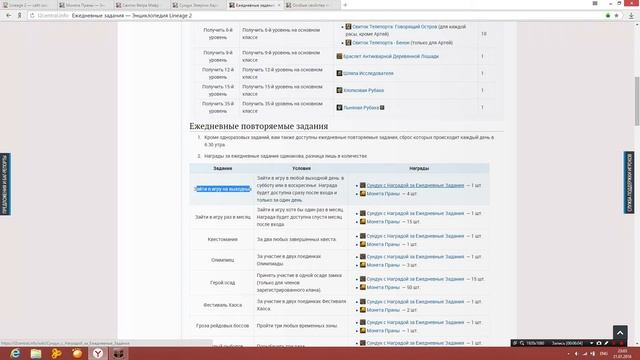The width and height of the screenshot is (640, 360).
Task: Open browser hamburger menu
Action: coord(595,3)
